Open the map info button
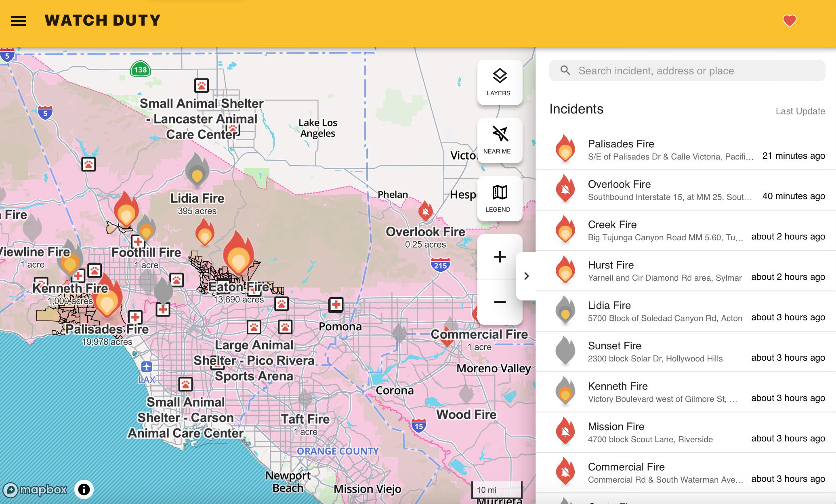836x504 pixels. (84, 489)
